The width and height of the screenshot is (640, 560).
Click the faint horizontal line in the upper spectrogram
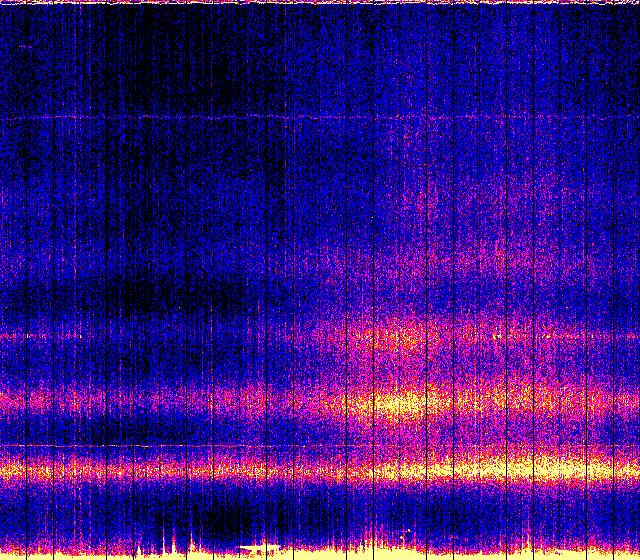tap(200, 118)
